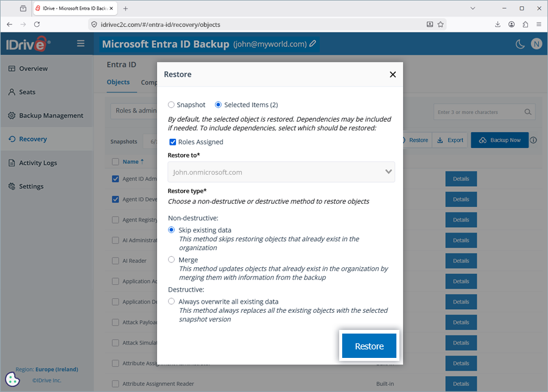Click site security shield icon

tap(94, 24)
